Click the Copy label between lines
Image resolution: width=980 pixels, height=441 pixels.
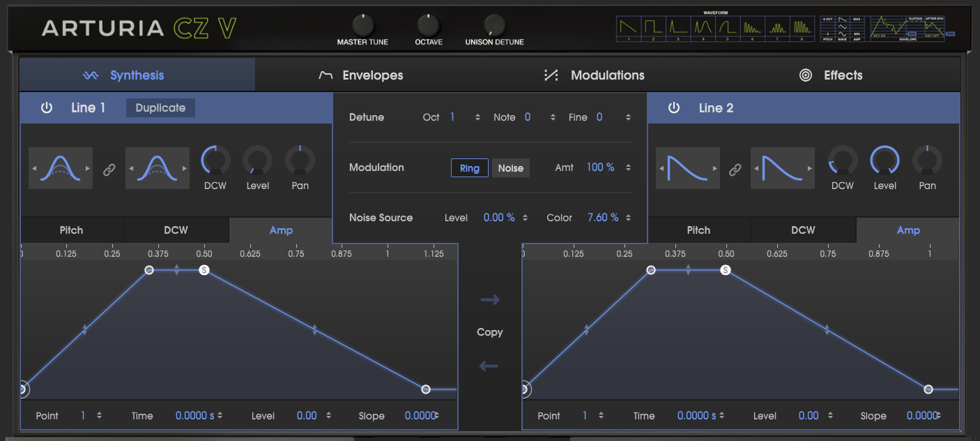pyautogui.click(x=489, y=332)
